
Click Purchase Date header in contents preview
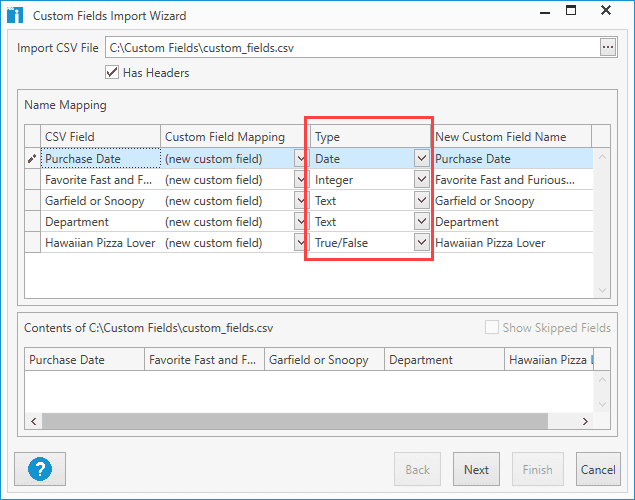[x=84, y=359]
